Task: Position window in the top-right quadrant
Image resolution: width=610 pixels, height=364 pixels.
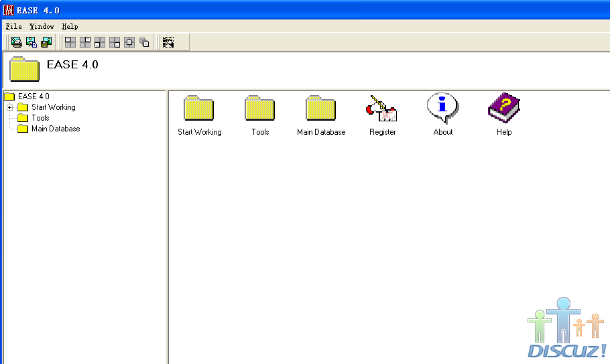Action: click(85, 42)
